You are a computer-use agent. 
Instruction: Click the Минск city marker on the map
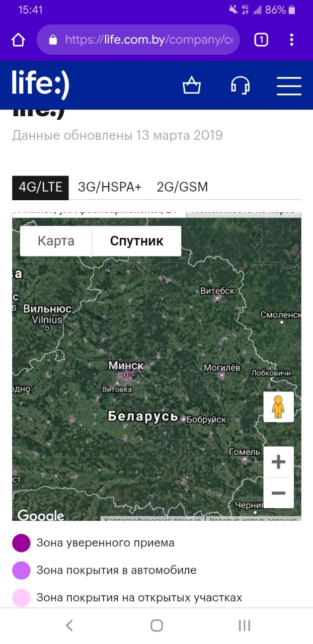click(x=126, y=374)
